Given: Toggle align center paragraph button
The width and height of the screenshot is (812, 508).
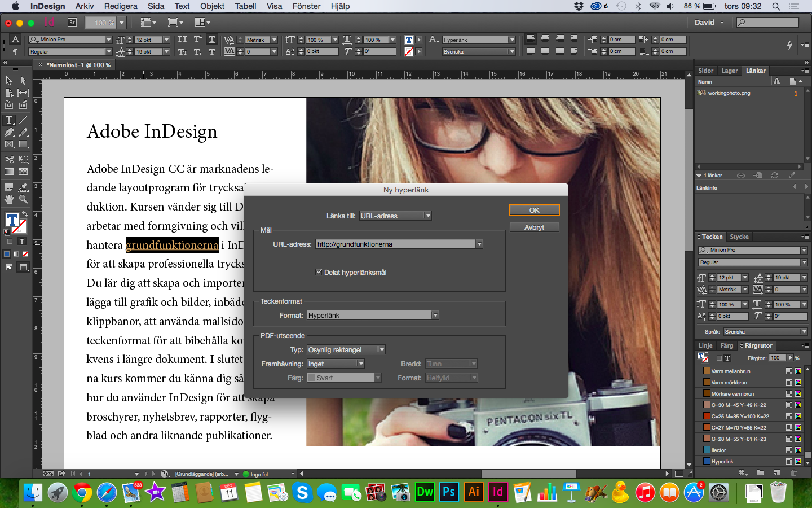Looking at the screenshot, I should coord(545,40).
